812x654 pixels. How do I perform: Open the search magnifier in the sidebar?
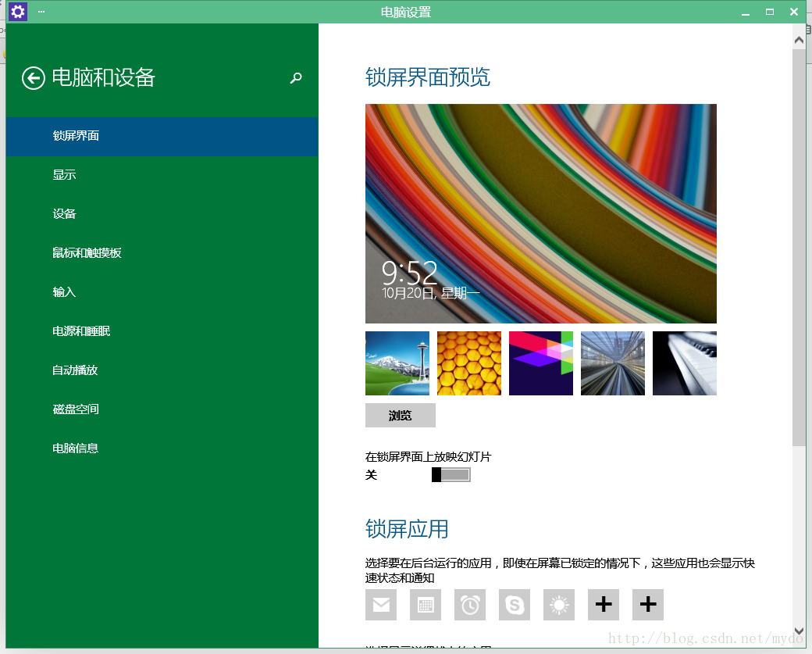coord(296,77)
